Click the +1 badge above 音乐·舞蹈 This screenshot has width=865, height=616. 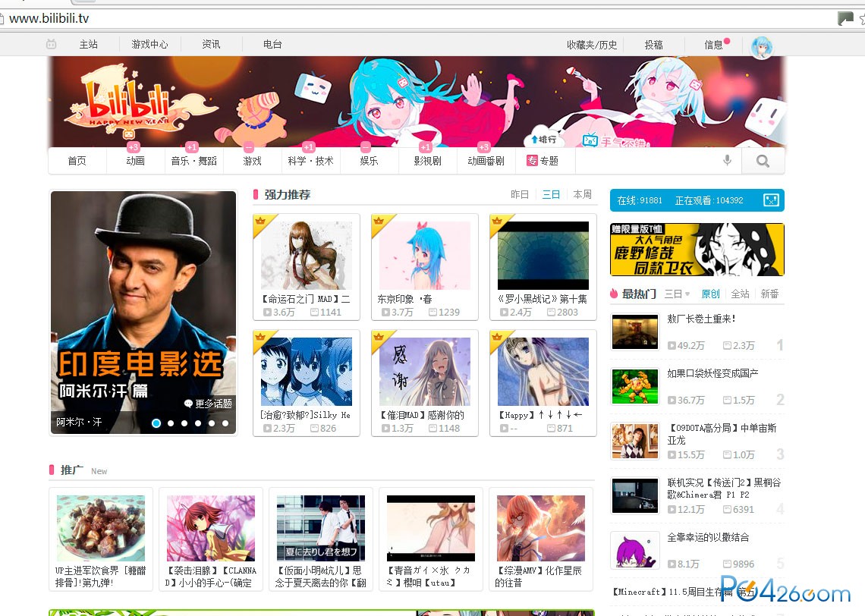pos(191,147)
